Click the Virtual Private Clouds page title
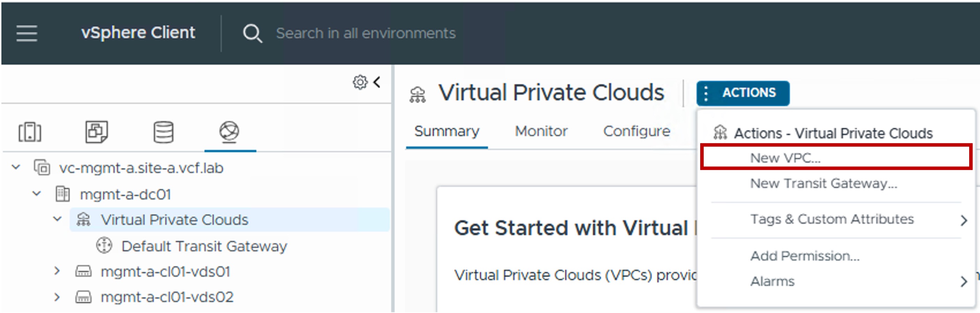The height and width of the screenshot is (313, 980). pos(551,92)
